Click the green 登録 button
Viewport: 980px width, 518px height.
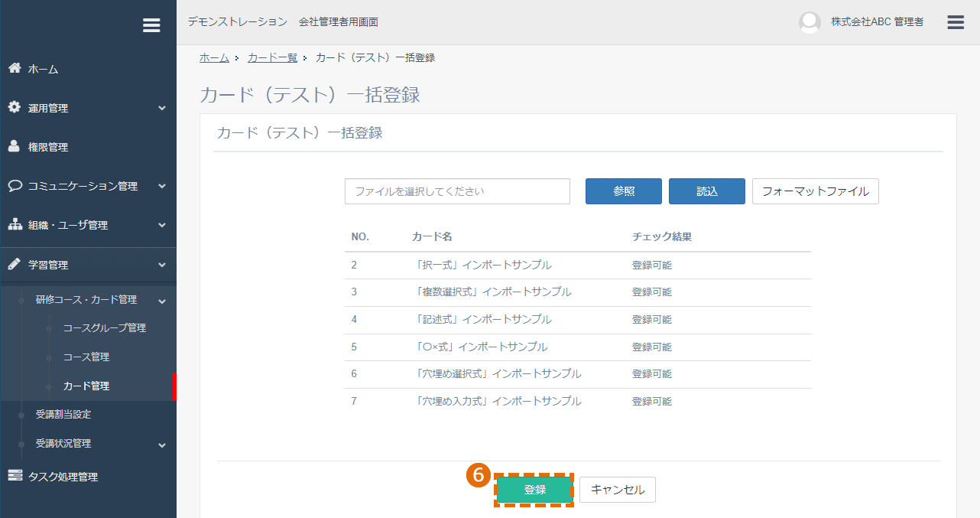coord(535,490)
